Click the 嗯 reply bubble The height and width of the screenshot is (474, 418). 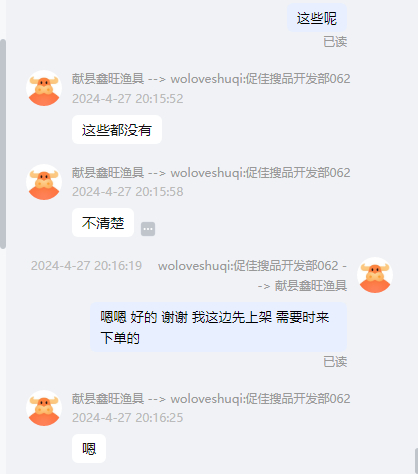coord(89,448)
